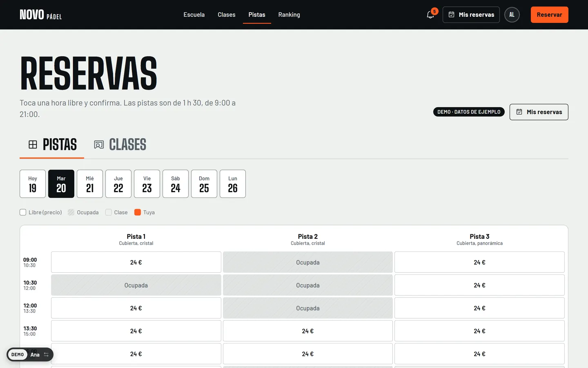Go to Escuela in the top navigation
This screenshot has height=368, width=588.
tap(194, 15)
